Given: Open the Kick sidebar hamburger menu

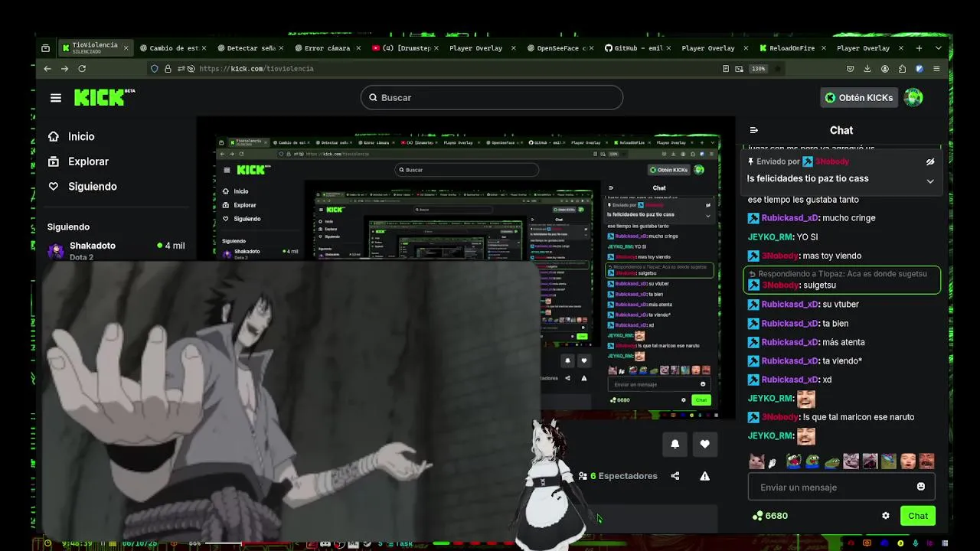Looking at the screenshot, I should [x=56, y=97].
